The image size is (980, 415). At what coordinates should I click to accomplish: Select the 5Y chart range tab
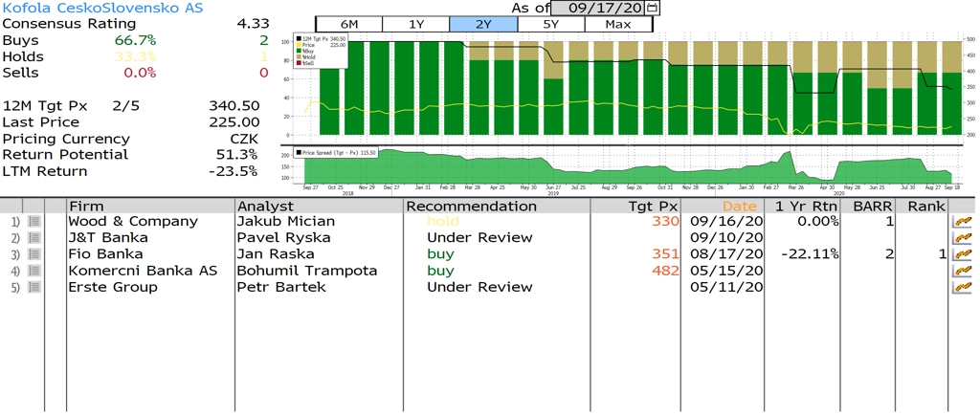pos(551,24)
